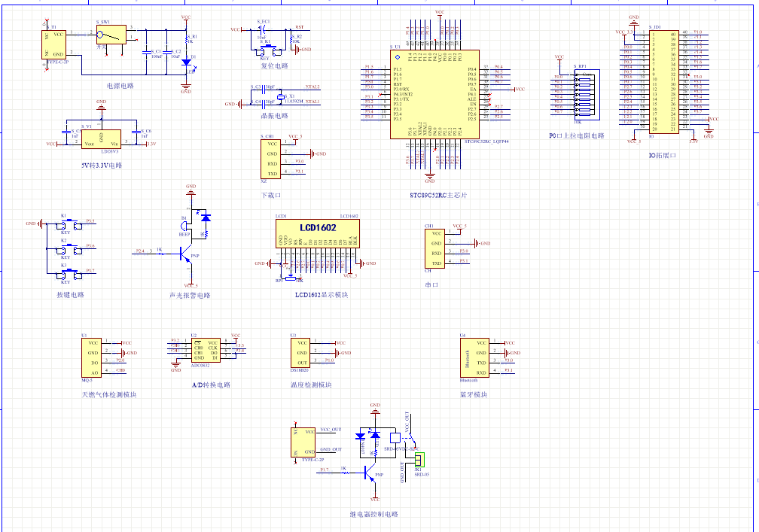The height and width of the screenshot is (532, 759).
Task: Select the PNP transistor in the relay circuit
Action: (x=370, y=474)
